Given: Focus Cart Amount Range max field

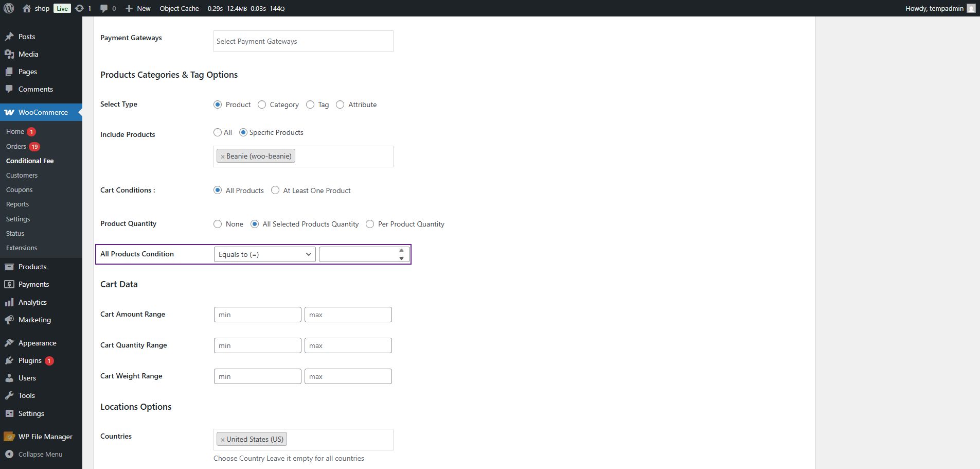Looking at the screenshot, I should click(348, 315).
